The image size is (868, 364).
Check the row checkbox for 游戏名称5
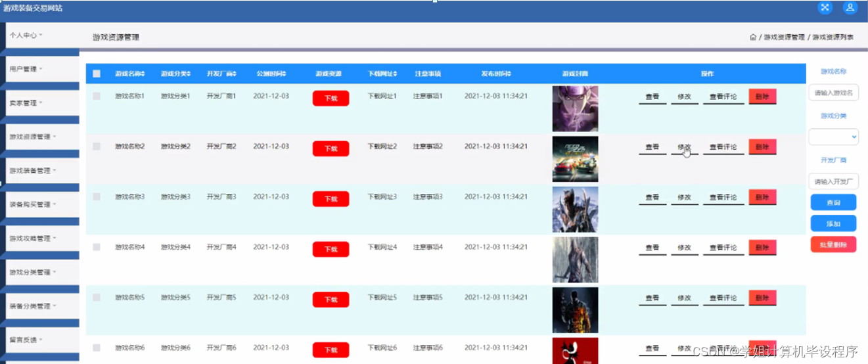[97, 298]
